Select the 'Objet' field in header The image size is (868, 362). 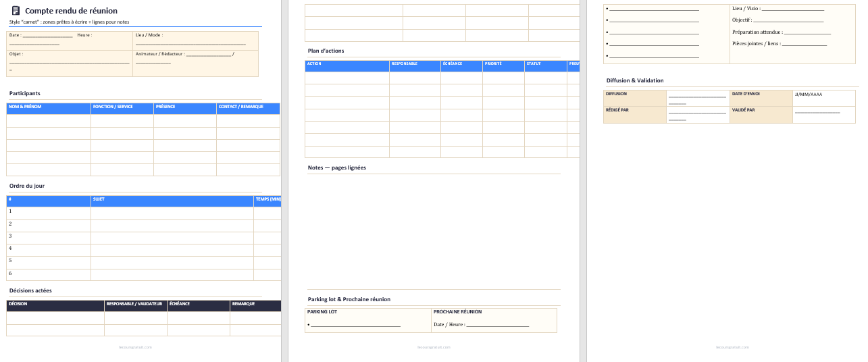(69, 63)
